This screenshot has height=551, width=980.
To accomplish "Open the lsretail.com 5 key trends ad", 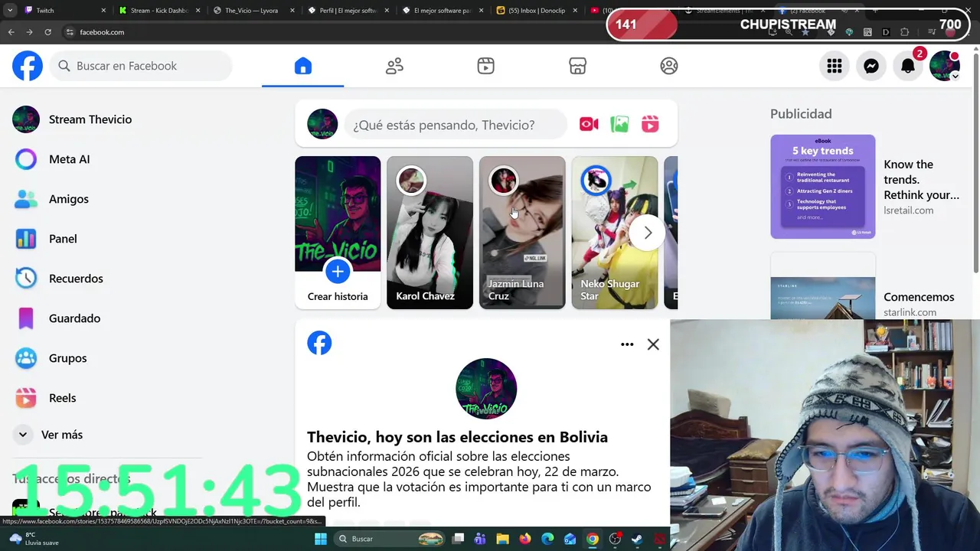I will tap(865, 187).
